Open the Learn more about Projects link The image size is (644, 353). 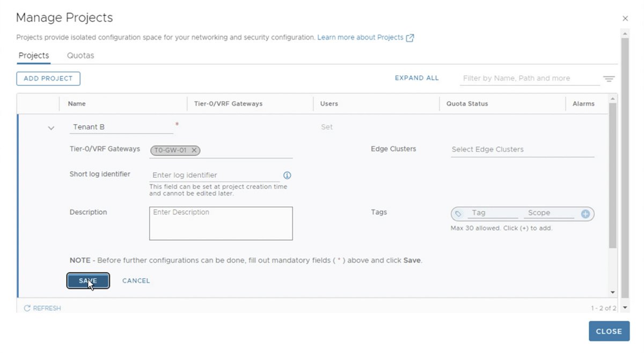360,38
